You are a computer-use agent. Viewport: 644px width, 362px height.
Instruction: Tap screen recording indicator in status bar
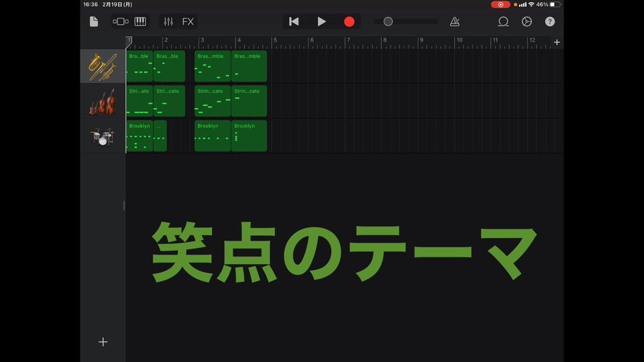click(x=500, y=5)
